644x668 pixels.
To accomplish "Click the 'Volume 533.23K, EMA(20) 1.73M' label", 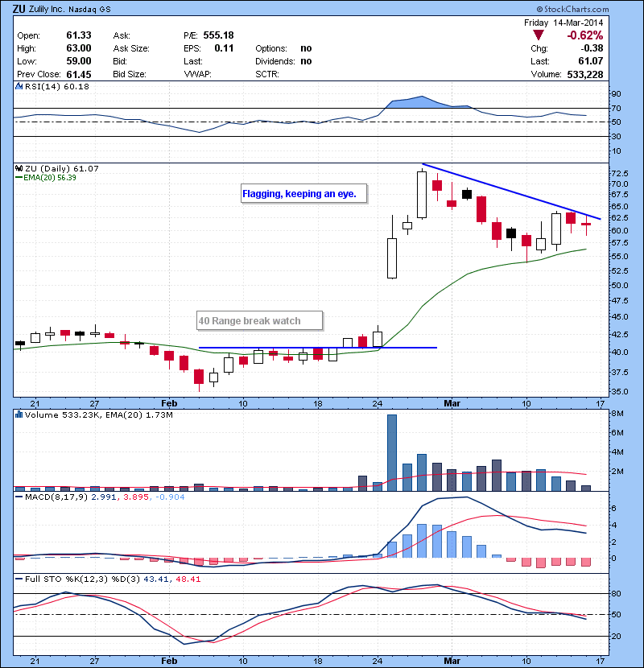I will point(99,414).
